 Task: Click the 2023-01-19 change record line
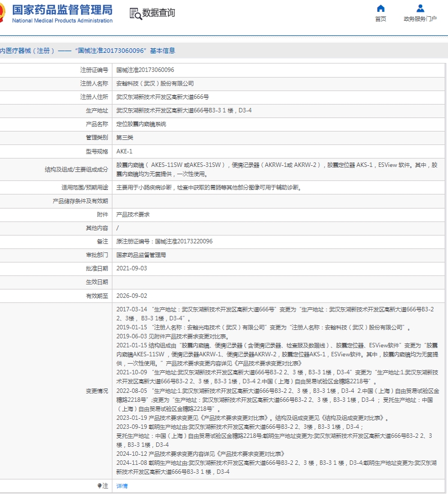coord(252,418)
